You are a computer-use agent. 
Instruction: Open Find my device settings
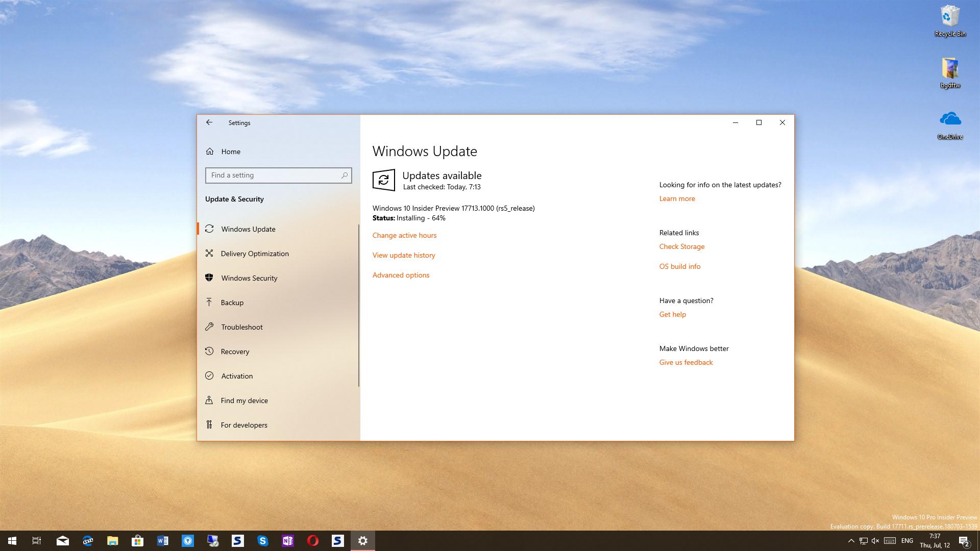pos(278,400)
